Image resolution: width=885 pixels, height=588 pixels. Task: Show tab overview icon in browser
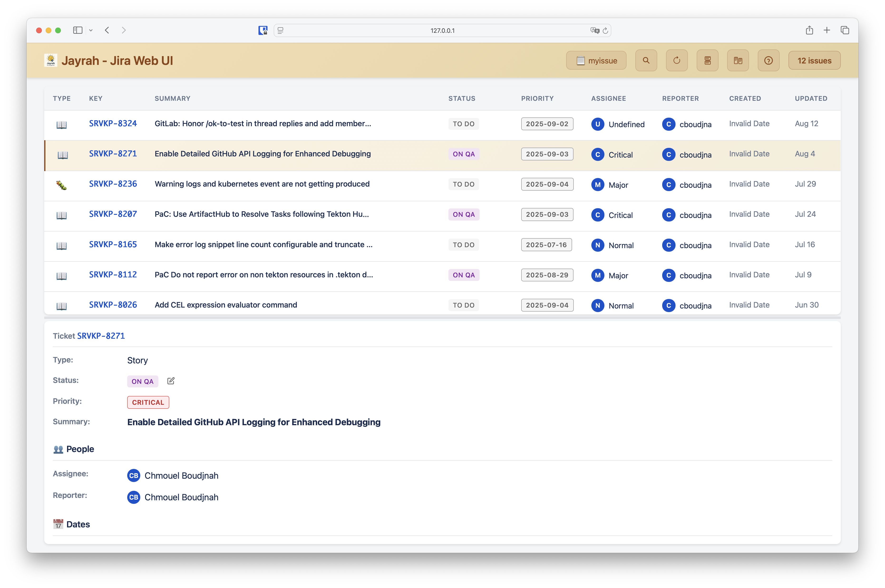click(845, 30)
